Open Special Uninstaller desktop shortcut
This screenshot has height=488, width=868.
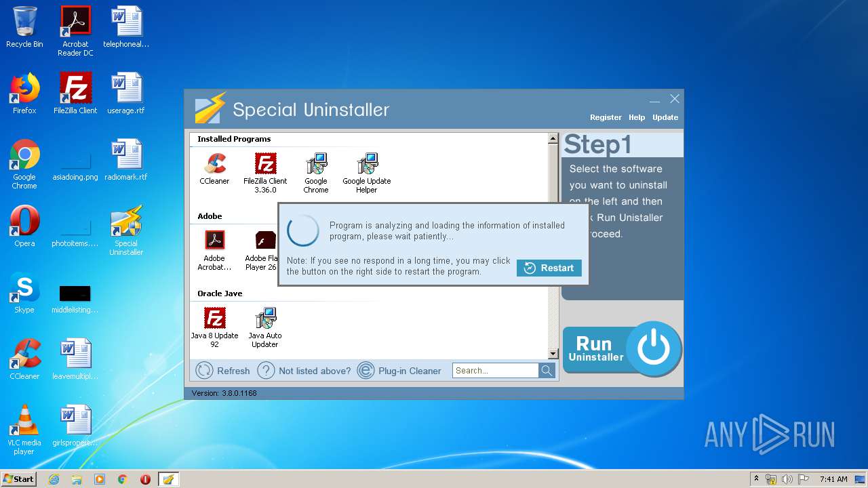tap(126, 230)
